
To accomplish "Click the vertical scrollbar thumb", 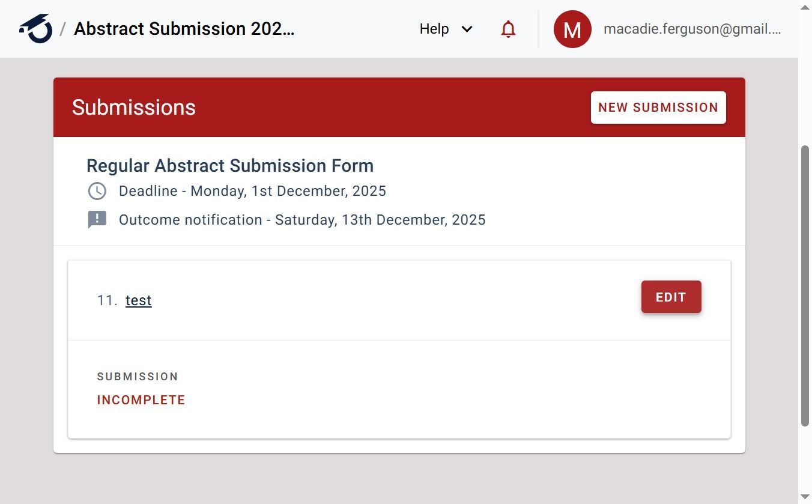I will point(805,285).
